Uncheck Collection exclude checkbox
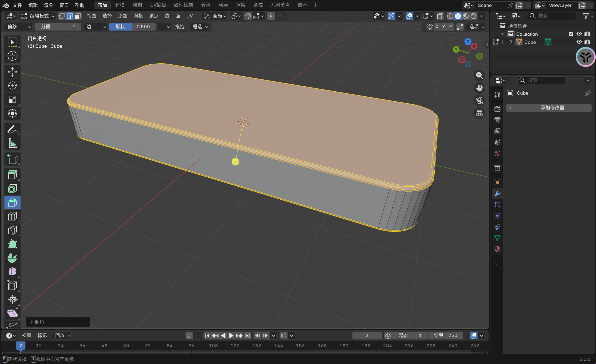 (571, 34)
